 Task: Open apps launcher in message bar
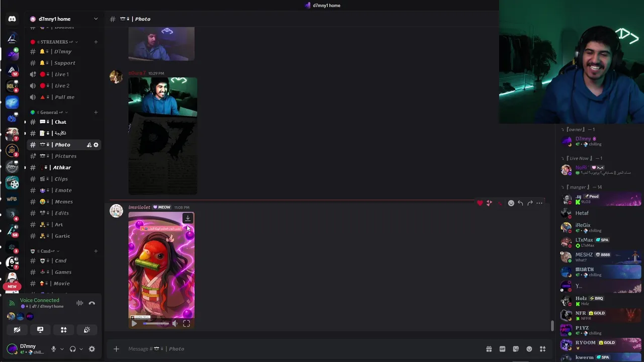(542, 349)
